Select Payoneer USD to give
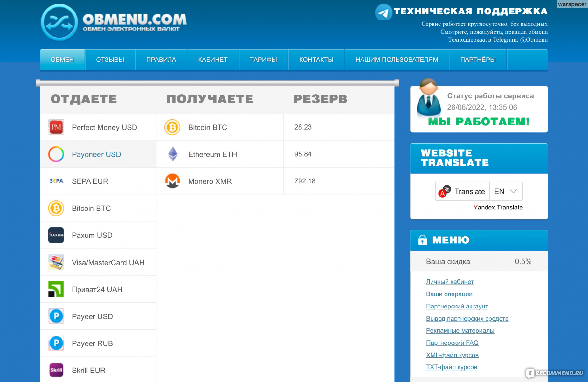 (x=98, y=154)
